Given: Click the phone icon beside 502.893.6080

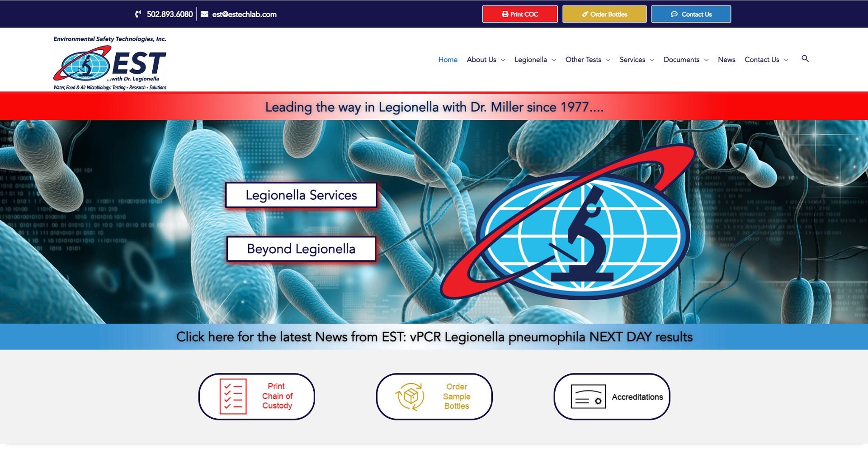Looking at the screenshot, I should tap(138, 14).
